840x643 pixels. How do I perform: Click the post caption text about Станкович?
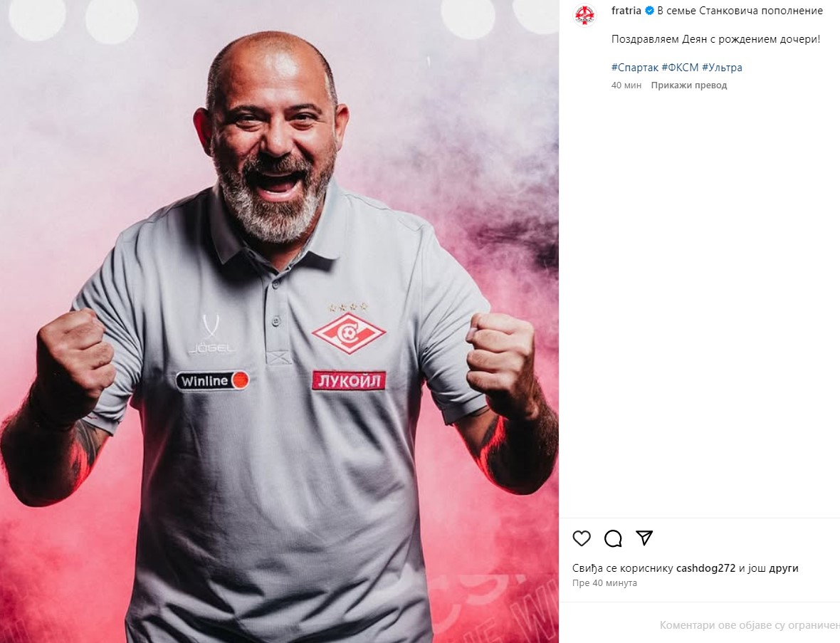click(740, 11)
